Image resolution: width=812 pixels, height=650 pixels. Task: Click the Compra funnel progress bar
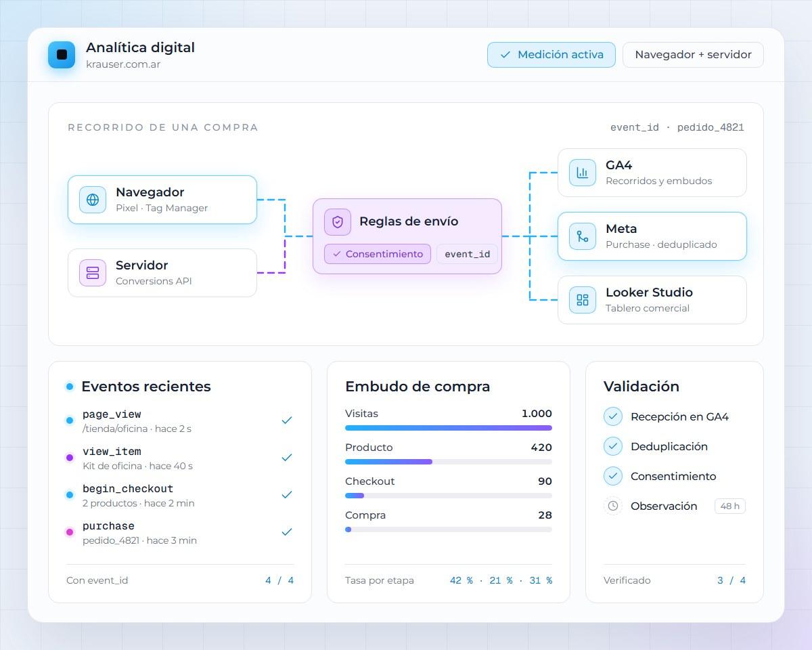449,529
